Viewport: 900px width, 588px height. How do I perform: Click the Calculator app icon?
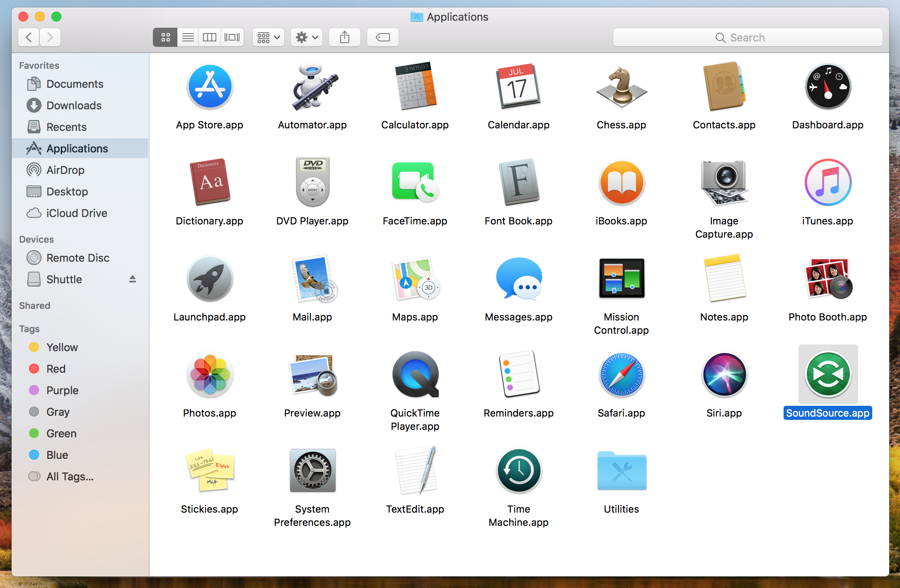pos(415,87)
